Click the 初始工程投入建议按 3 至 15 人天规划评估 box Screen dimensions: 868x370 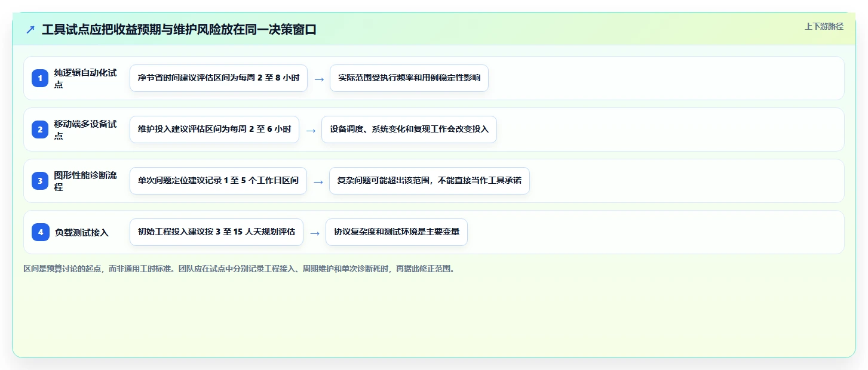(x=216, y=232)
